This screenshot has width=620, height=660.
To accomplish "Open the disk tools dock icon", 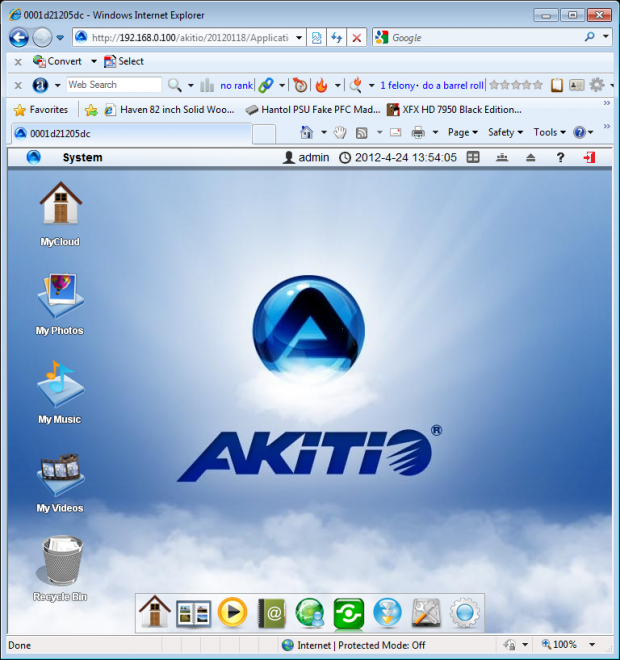I will 426,613.
